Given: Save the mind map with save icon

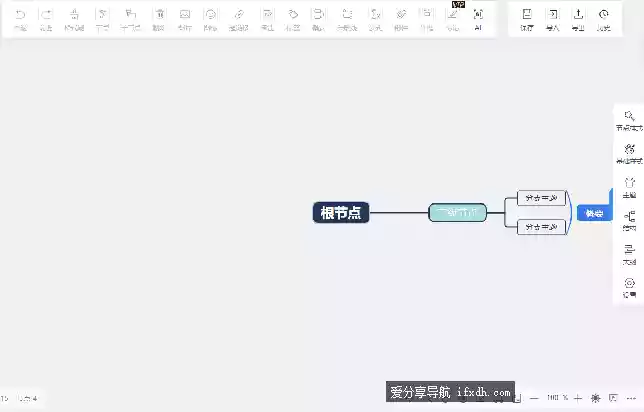Looking at the screenshot, I should click(527, 19).
